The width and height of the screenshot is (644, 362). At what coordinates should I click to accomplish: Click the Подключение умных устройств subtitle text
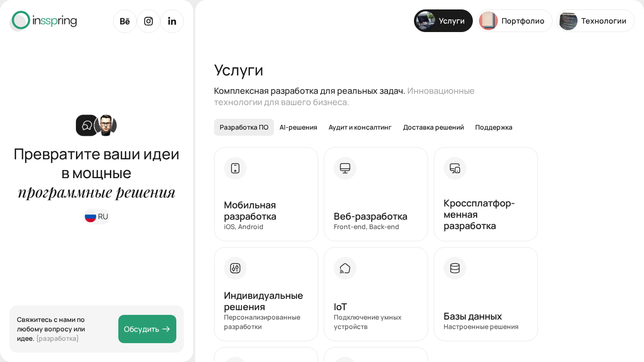click(x=368, y=322)
